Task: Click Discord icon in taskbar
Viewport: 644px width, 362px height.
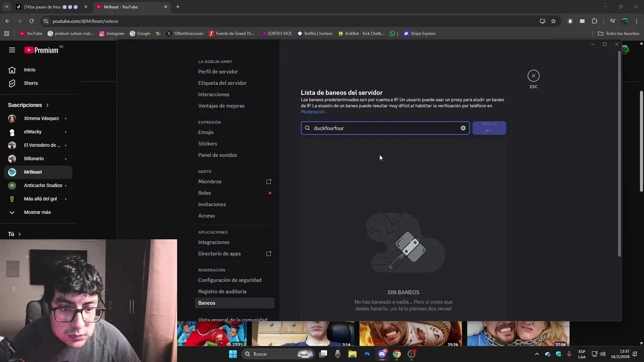Action: point(382,354)
